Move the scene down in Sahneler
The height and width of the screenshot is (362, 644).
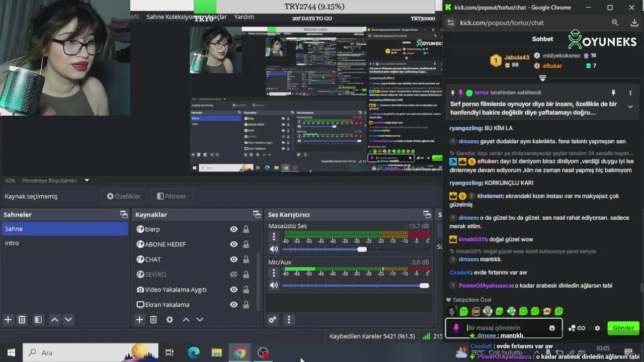(x=68, y=319)
